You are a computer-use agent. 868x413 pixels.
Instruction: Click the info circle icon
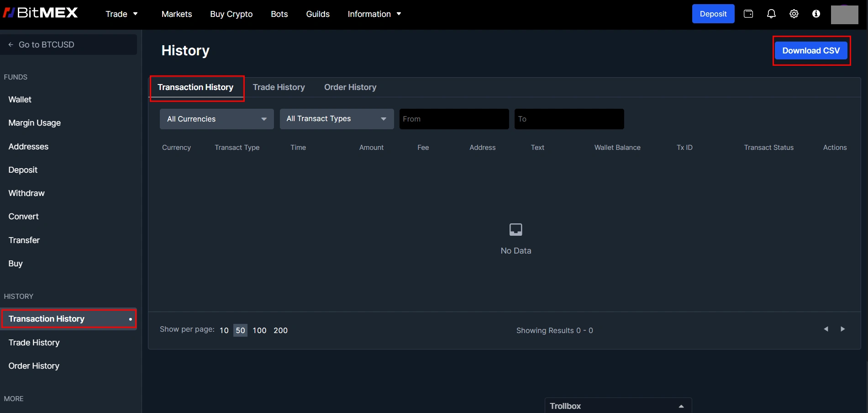[x=816, y=14]
